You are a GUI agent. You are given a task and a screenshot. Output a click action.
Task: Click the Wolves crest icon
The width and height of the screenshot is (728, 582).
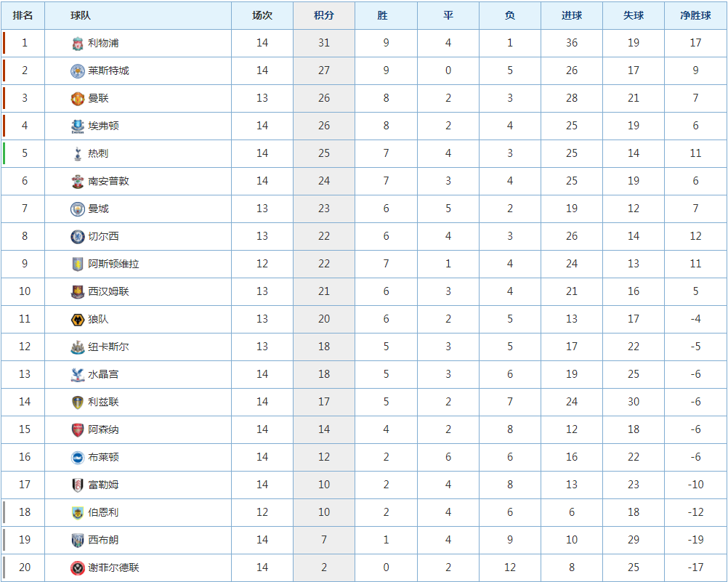78,320
